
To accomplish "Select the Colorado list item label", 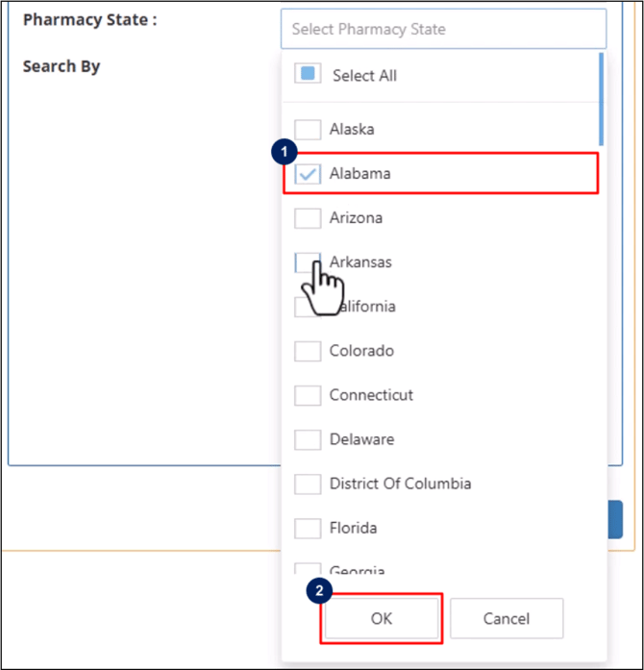I will [361, 351].
